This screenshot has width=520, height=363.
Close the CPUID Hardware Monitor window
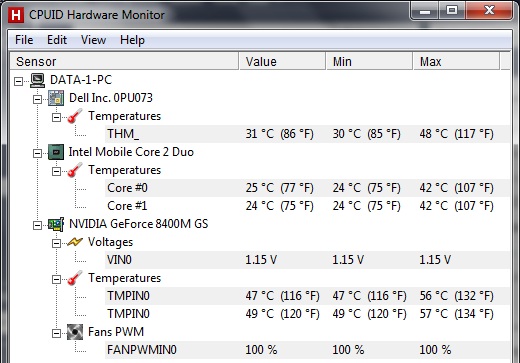click(489, 10)
